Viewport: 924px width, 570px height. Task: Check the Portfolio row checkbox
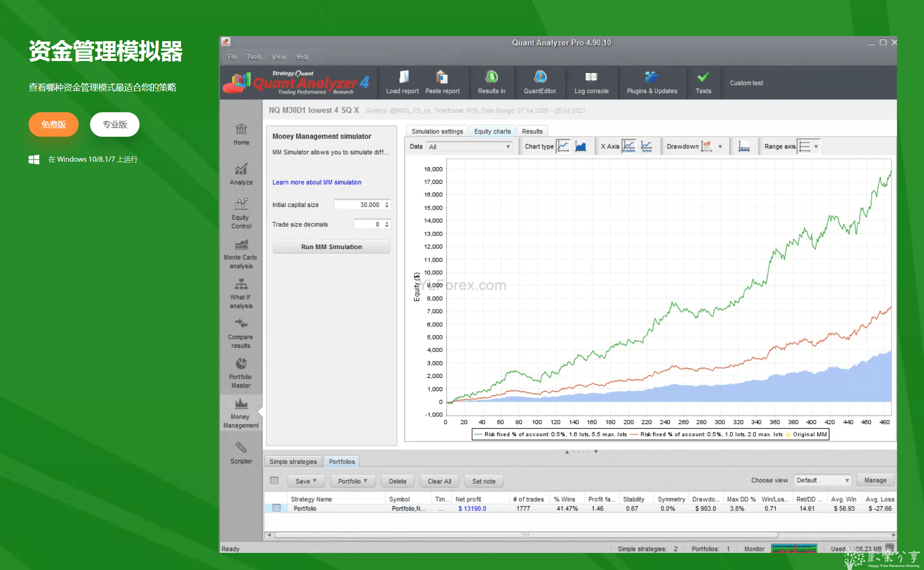tap(276, 508)
